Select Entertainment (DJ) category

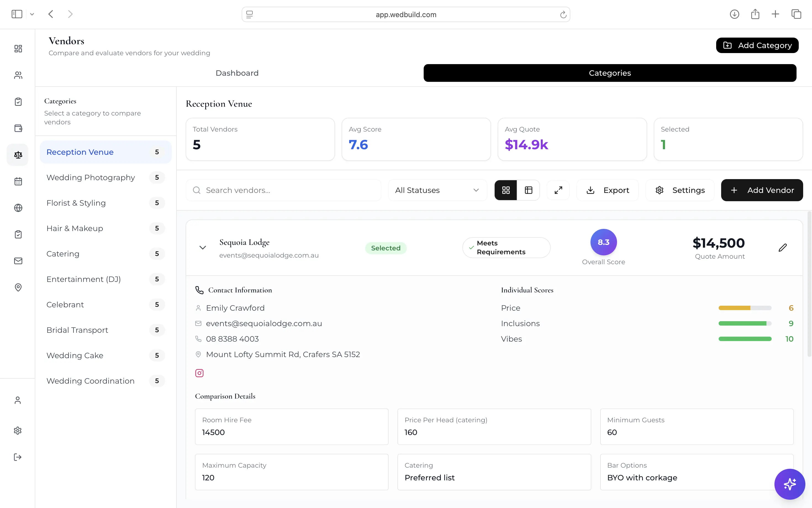click(106, 279)
